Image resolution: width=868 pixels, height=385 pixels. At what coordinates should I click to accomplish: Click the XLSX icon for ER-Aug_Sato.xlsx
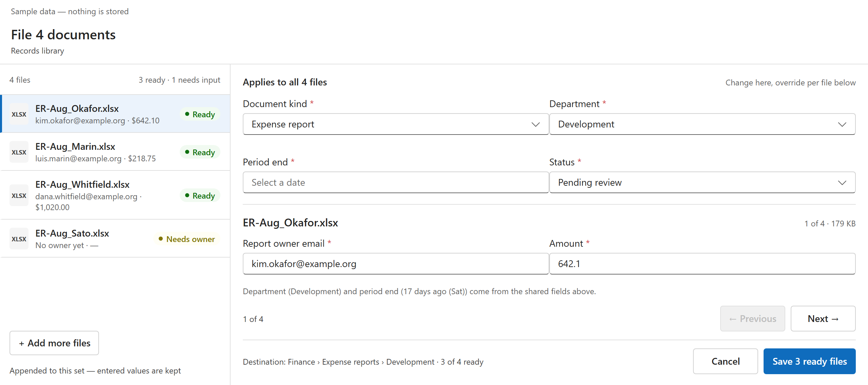point(19,239)
